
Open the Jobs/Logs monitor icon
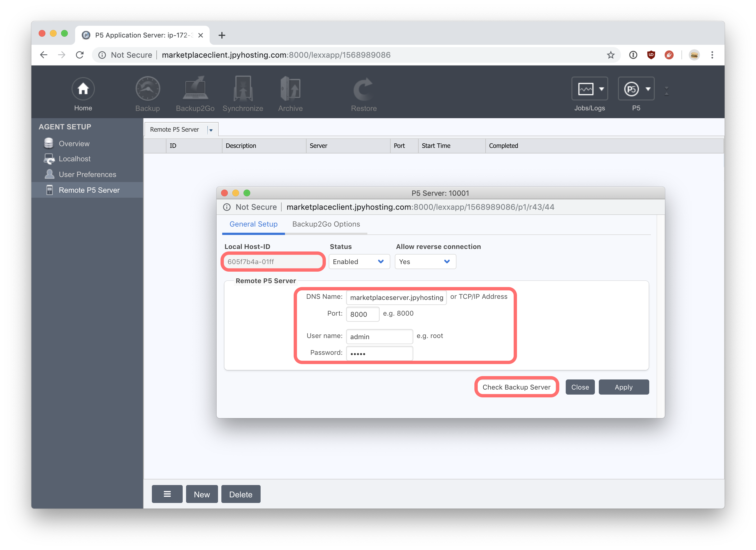[x=586, y=89]
